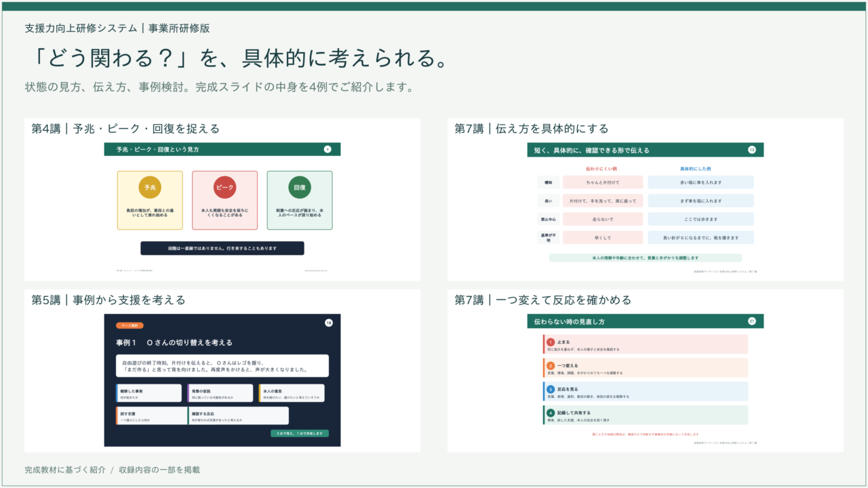This screenshot has width=868, height=488.
Task: Click the blue cell ここでは歩きます
Action: [701, 220]
